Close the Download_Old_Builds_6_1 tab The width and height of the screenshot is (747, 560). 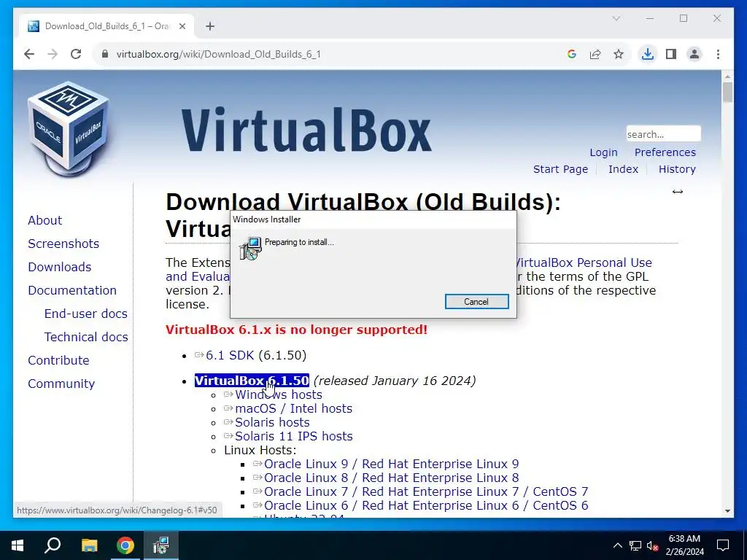pos(182,27)
